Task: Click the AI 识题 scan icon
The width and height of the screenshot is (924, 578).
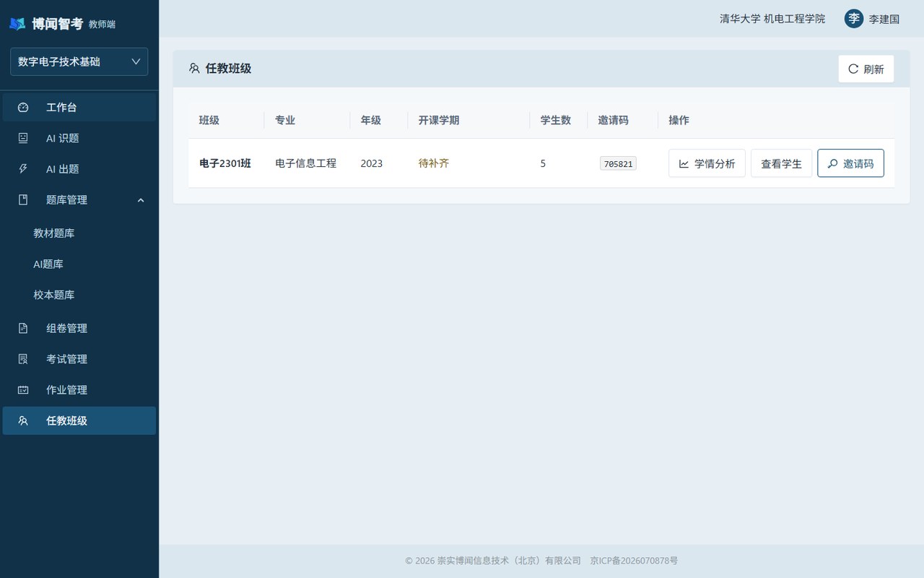Action: click(x=23, y=138)
